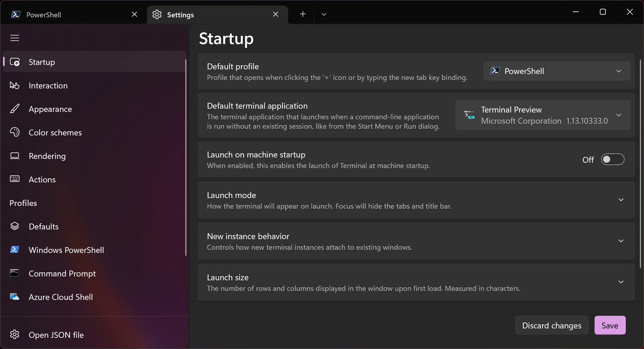Select Startup in the sidebar

[94, 62]
